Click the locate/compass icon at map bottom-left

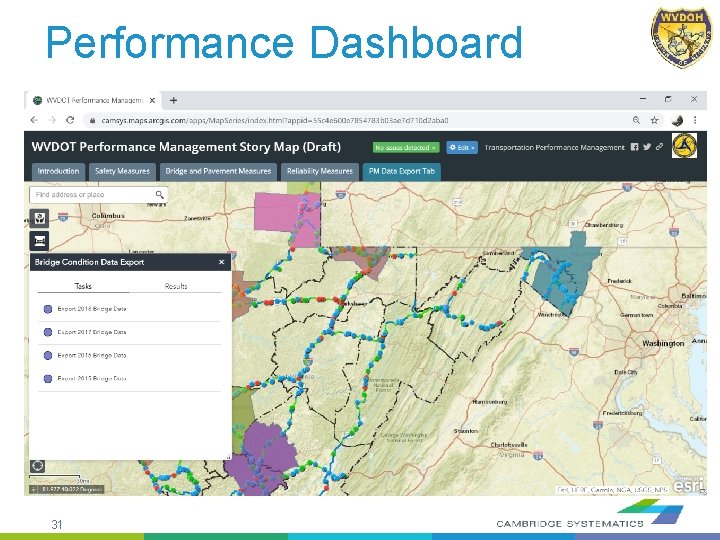click(x=38, y=466)
